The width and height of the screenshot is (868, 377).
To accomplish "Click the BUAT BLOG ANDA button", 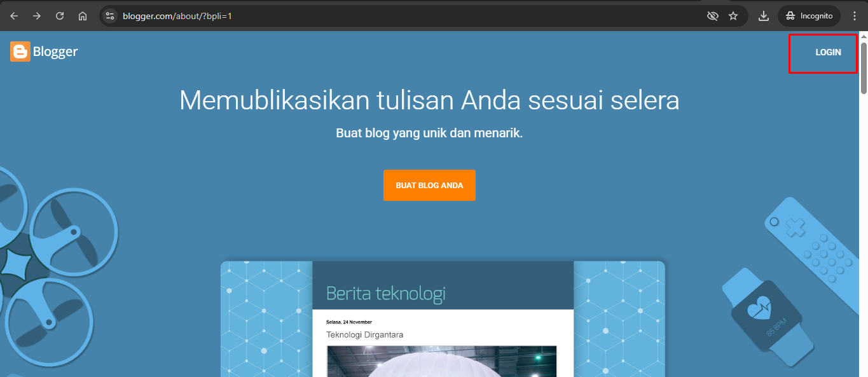I will [429, 186].
